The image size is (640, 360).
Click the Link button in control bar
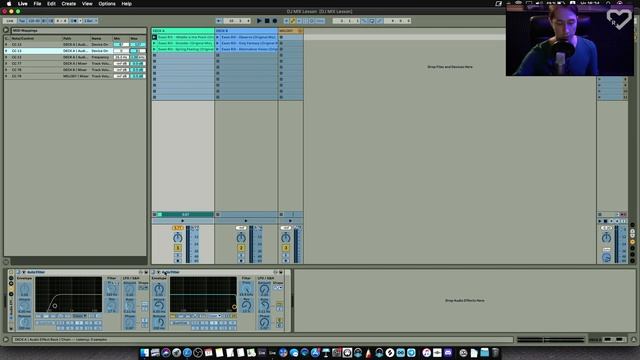point(10,21)
